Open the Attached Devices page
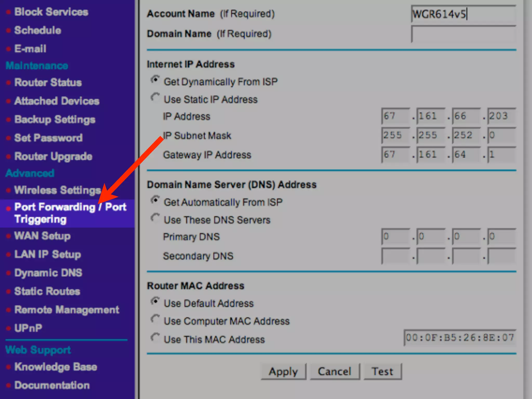This screenshot has height=399, width=532. [x=57, y=101]
